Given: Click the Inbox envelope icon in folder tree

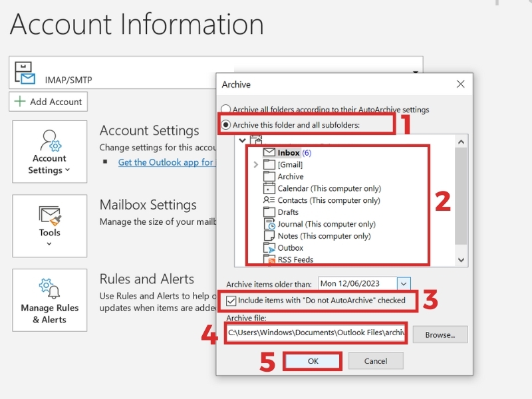Looking at the screenshot, I should pos(269,152).
